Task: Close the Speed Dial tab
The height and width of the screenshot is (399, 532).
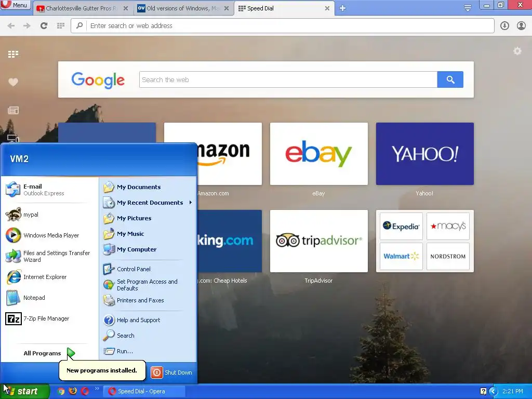Action: coord(327,8)
